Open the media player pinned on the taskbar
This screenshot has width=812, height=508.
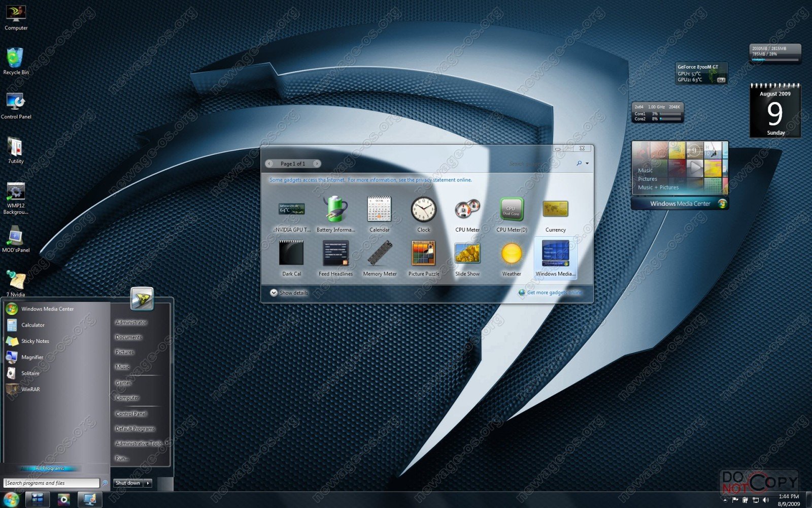[x=63, y=499]
